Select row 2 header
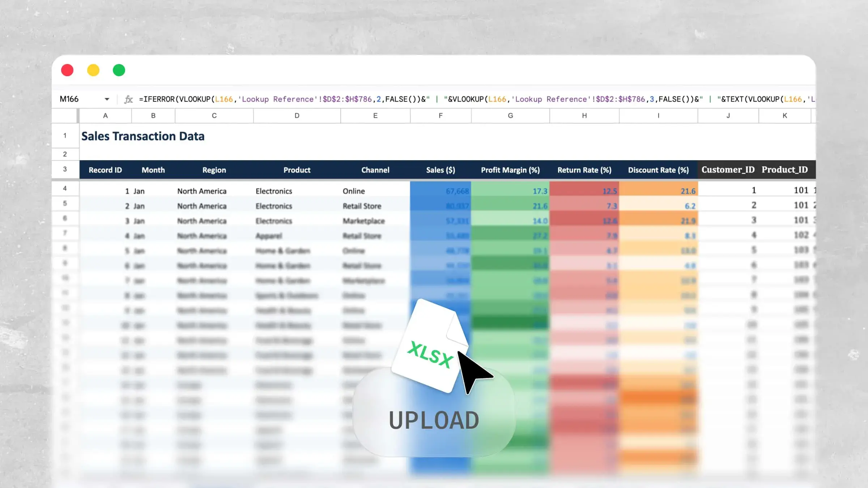 pos(65,154)
